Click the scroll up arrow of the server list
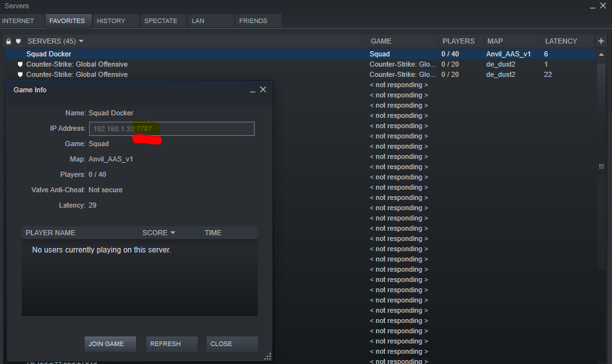612x364 pixels. 602,54
